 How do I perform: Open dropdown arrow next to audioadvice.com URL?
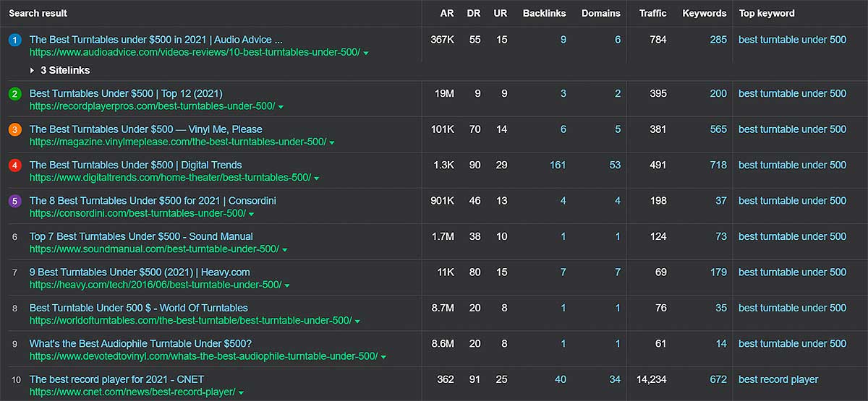click(366, 53)
